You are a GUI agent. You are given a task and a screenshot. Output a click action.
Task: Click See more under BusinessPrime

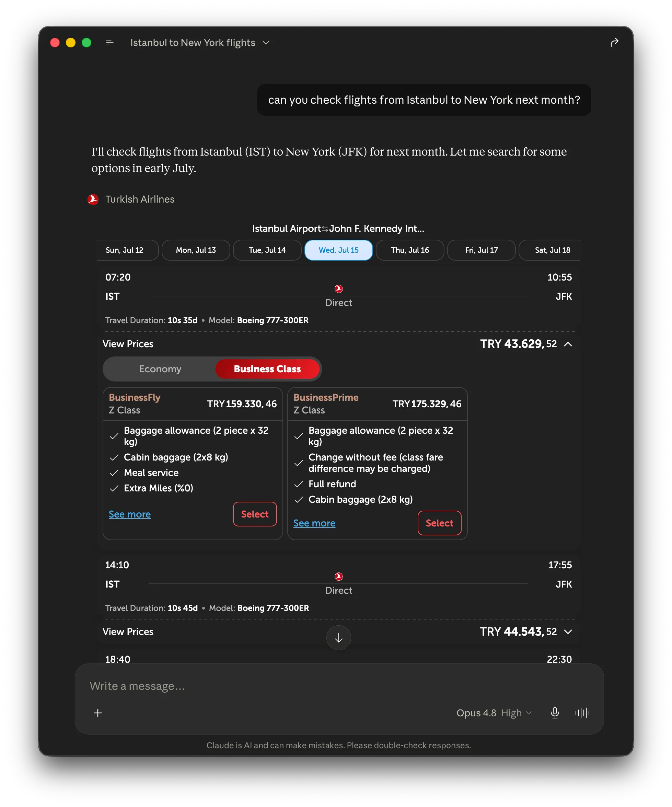(314, 523)
